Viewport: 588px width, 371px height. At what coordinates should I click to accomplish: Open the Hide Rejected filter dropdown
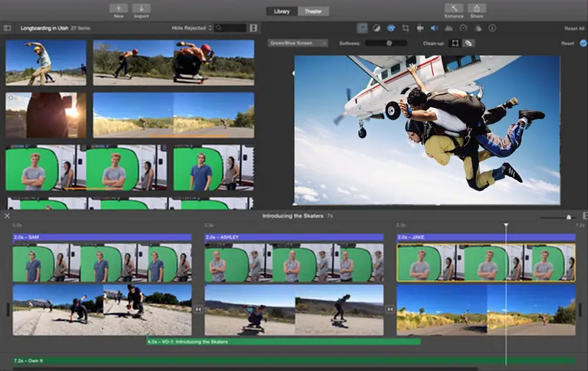191,28
